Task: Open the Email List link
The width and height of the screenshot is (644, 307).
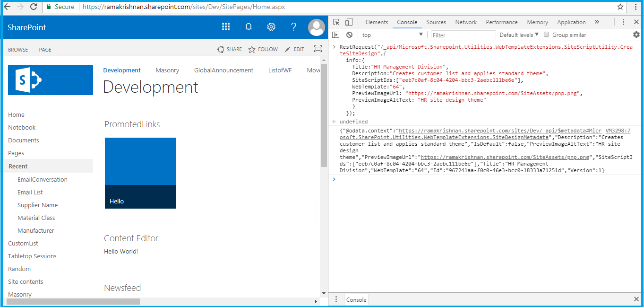Action: pos(30,192)
